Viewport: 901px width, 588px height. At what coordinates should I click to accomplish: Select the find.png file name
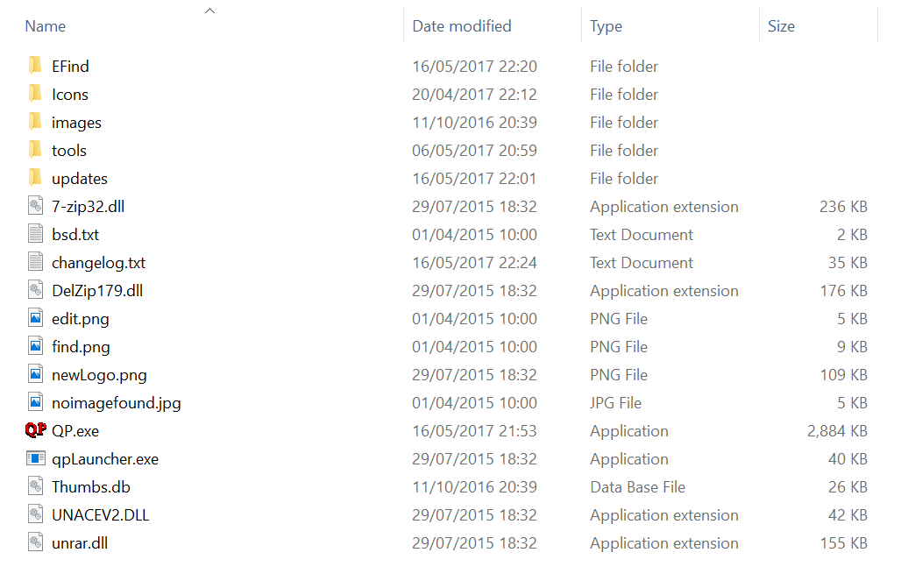pos(81,347)
